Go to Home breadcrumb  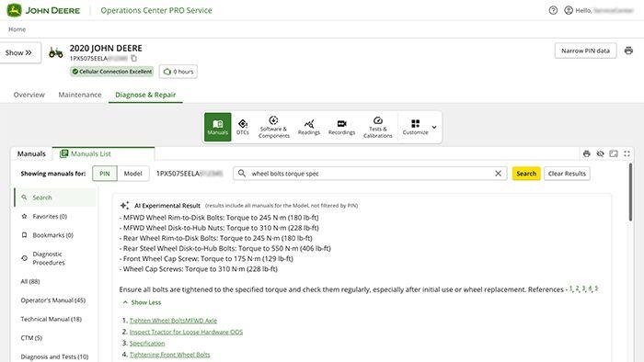[17, 29]
